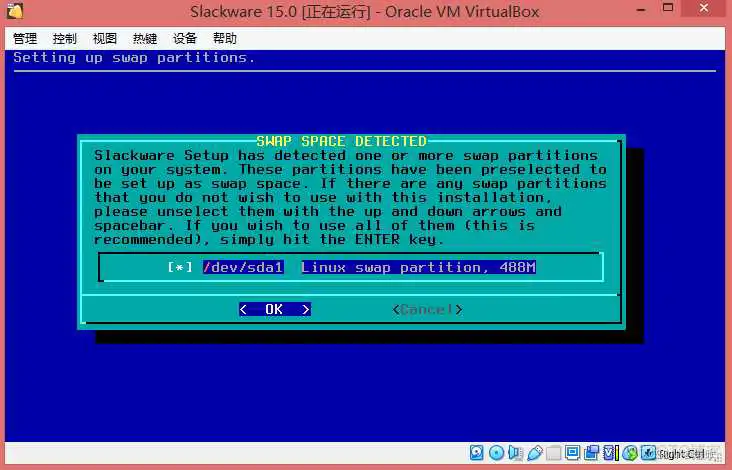
Task: Click the Cancel button in swap dialog
Action: (x=427, y=309)
